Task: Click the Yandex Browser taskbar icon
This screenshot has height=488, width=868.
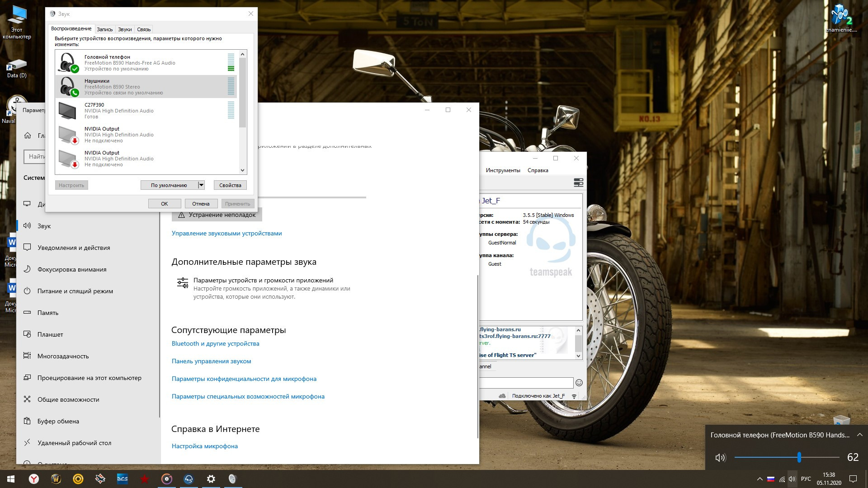Action: [x=34, y=479]
